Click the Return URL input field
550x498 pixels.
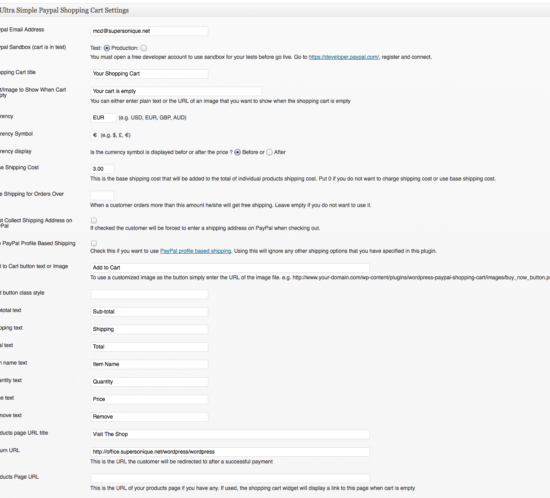[230, 452]
